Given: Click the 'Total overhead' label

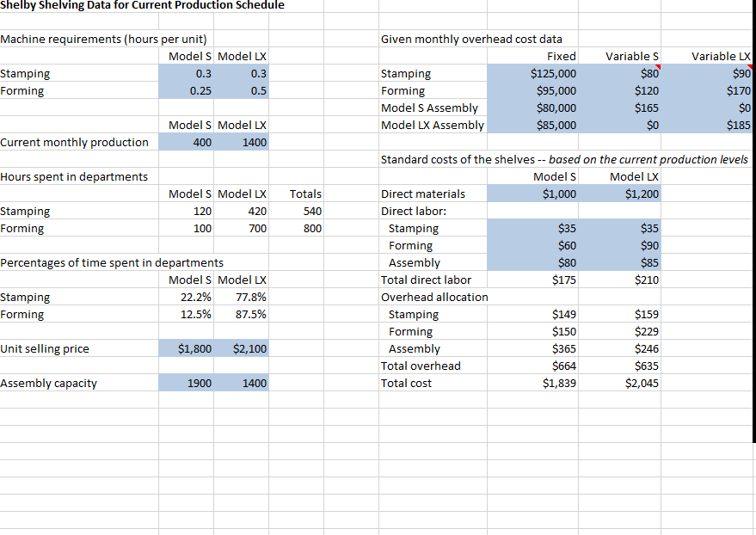Looking at the screenshot, I should point(421,366).
